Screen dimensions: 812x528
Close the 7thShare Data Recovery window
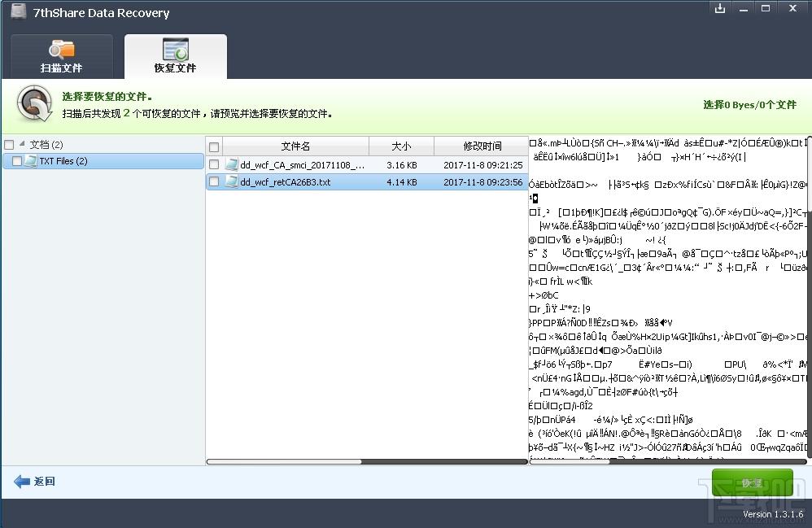(792, 8)
